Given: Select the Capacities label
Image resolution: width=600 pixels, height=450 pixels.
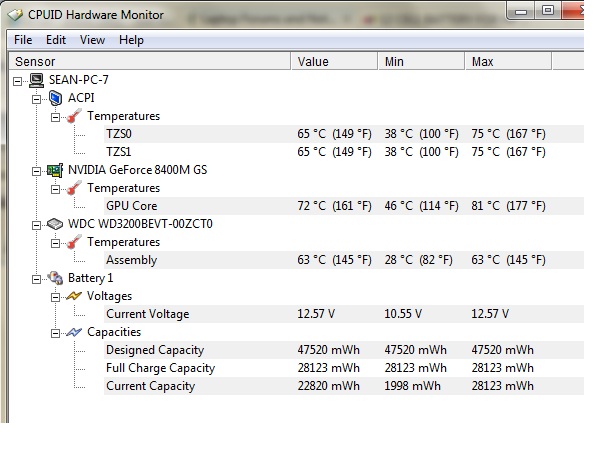Looking at the screenshot, I should 114,332.
